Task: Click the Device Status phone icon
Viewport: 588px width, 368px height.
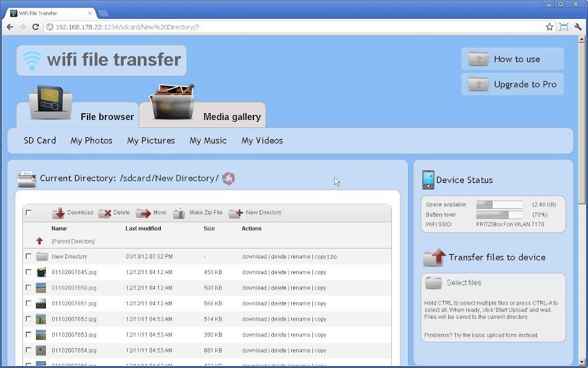Action: [428, 180]
